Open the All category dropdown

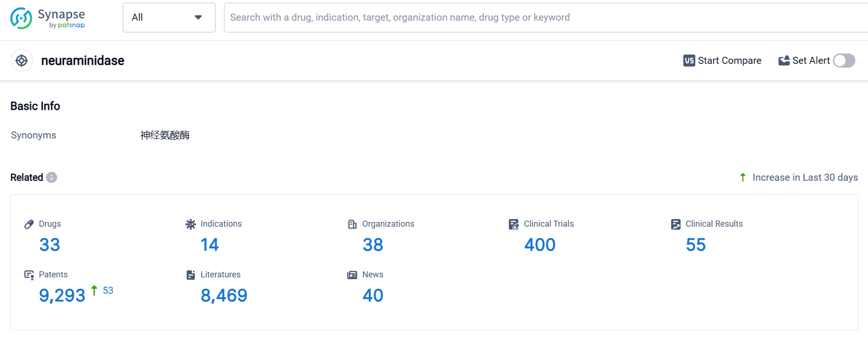point(169,18)
